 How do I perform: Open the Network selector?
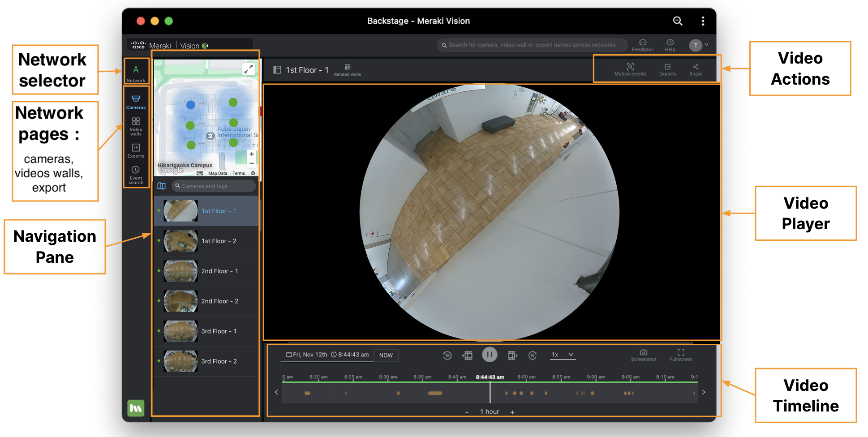(x=136, y=73)
